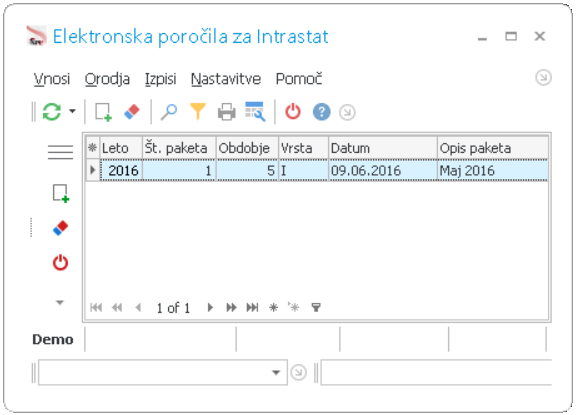Add new record via toolbar icon

pos(103,112)
